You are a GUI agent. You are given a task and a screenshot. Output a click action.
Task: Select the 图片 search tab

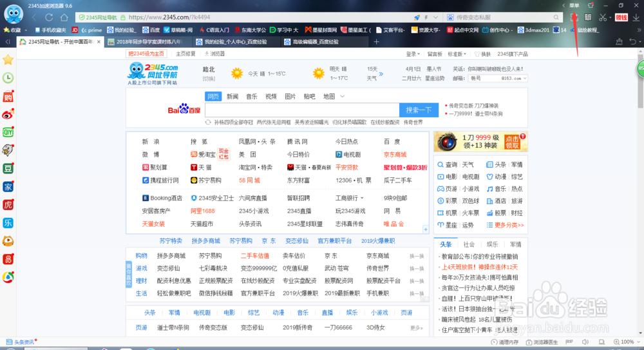pos(290,96)
